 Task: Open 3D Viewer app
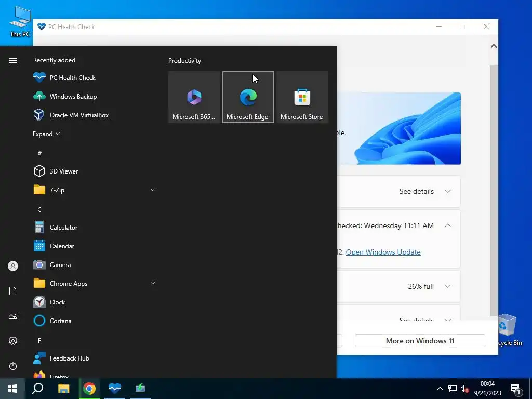click(x=95, y=171)
